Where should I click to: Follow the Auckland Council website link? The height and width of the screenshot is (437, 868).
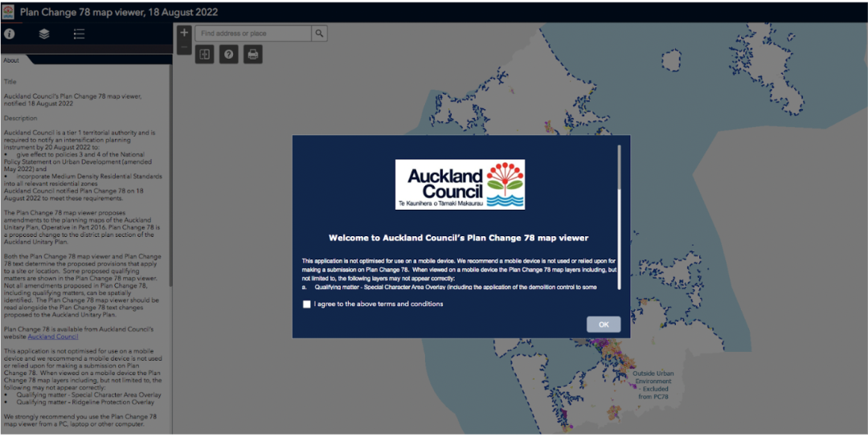53,337
